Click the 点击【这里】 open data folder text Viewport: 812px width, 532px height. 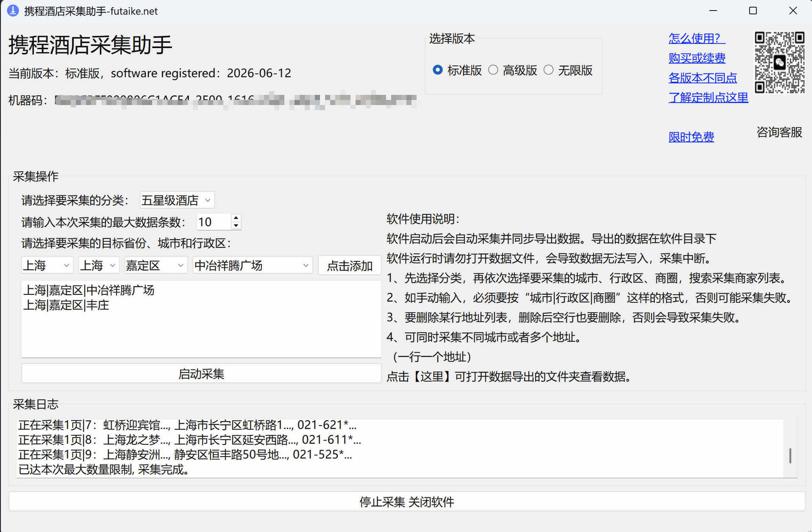(x=509, y=377)
